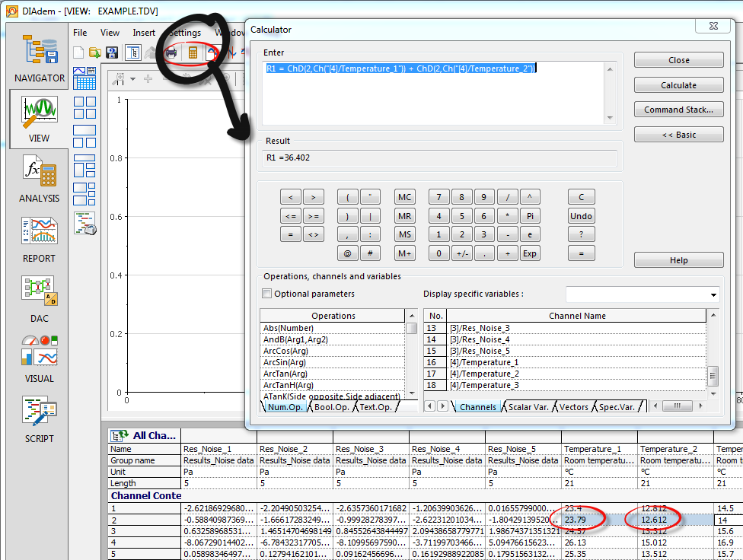
Task: Select the one-top two-bottom layout icon
Action: [x=85, y=136]
